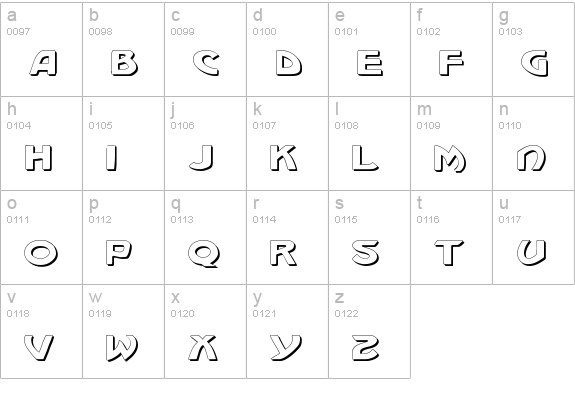
Task: Pick the Y glyph in cell 0121
Action: 286,348
